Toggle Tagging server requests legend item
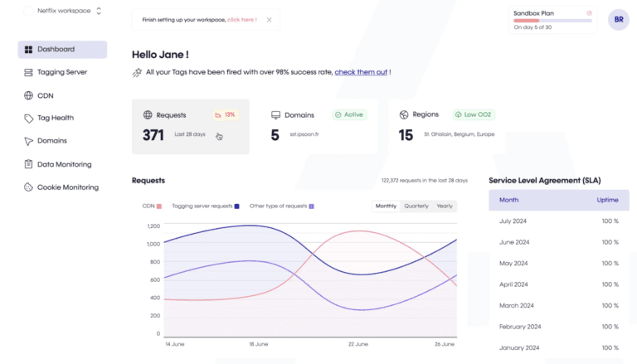The width and height of the screenshot is (637, 364). click(205, 206)
